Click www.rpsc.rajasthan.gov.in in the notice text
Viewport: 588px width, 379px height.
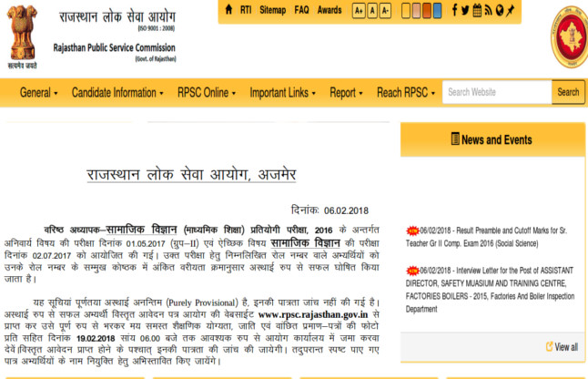point(313,314)
